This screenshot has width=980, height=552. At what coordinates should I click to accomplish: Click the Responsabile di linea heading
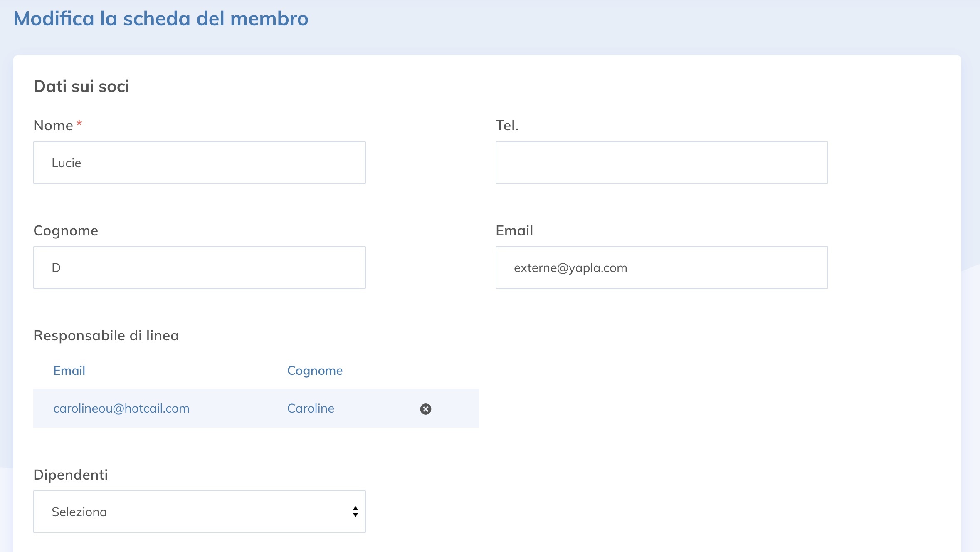click(106, 335)
